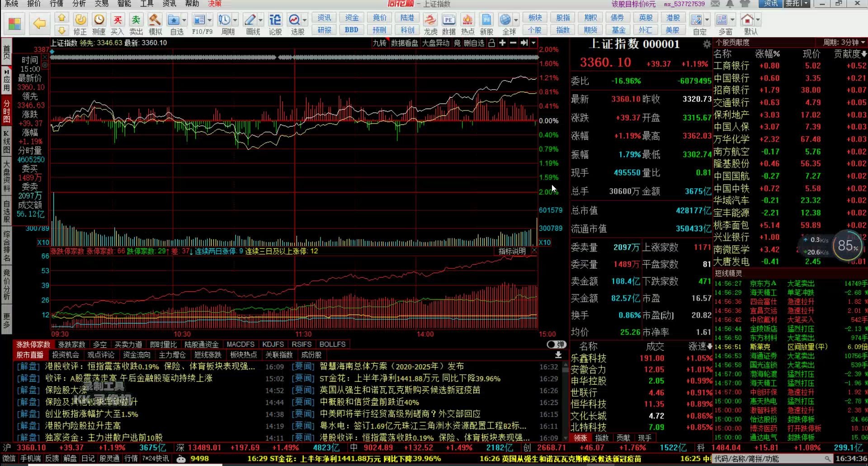
Task: Sort by the 贡献度 column header
Action: (x=850, y=54)
